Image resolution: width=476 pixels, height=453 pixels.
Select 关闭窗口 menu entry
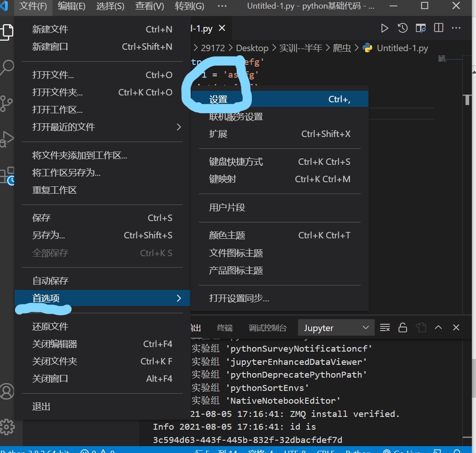[103, 379]
